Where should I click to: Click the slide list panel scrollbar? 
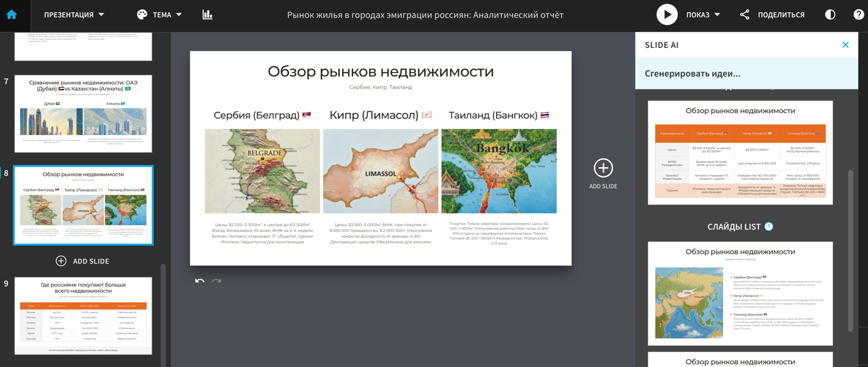coord(163,316)
